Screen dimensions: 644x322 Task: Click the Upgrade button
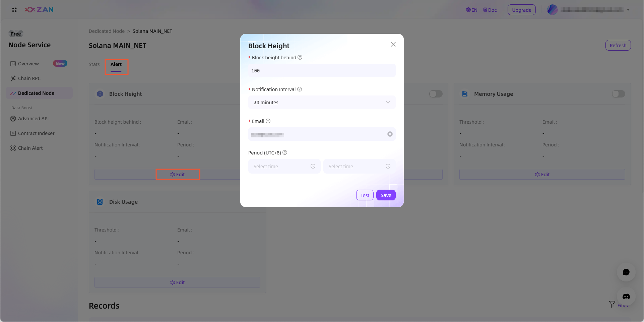tap(521, 10)
